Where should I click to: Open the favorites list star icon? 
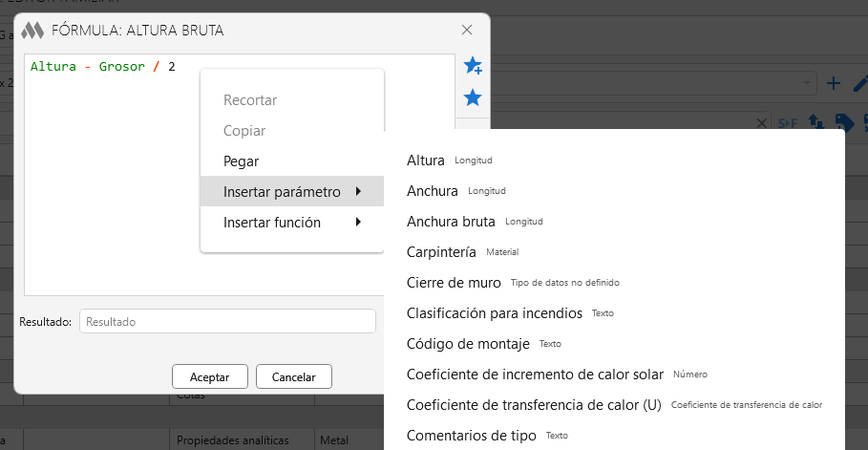(472, 97)
